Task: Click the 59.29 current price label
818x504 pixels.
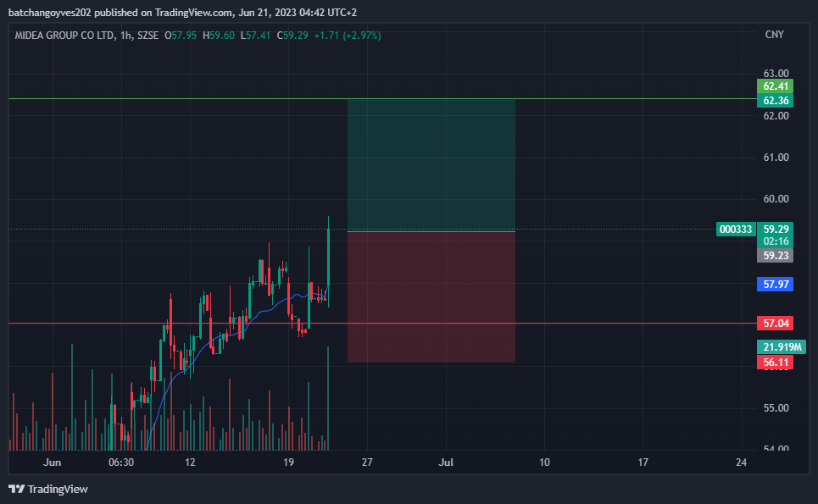Action: [x=776, y=230]
